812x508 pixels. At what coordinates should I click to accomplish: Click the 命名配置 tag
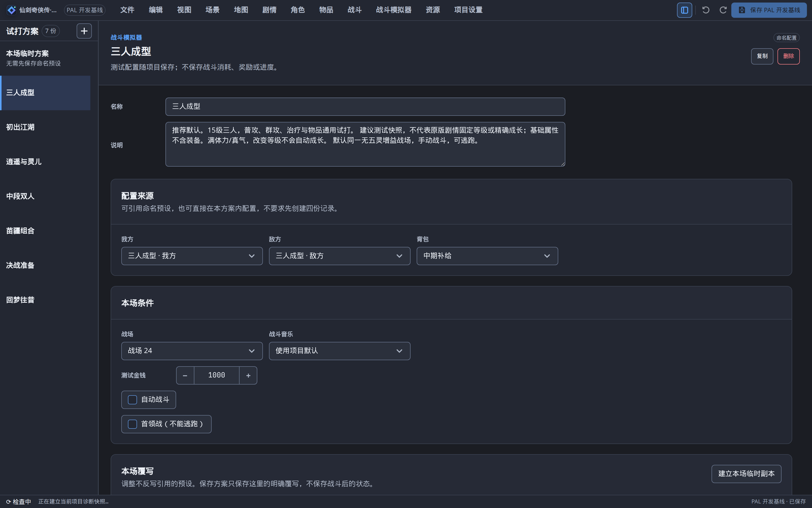pyautogui.click(x=787, y=38)
